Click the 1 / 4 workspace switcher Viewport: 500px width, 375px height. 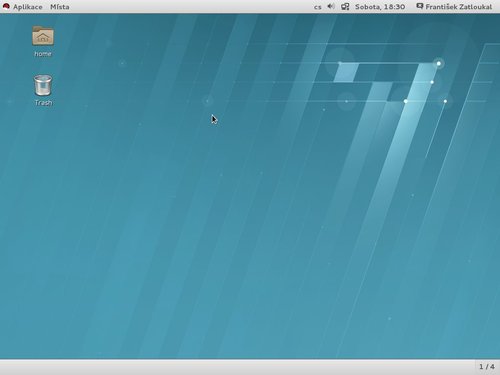487,367
